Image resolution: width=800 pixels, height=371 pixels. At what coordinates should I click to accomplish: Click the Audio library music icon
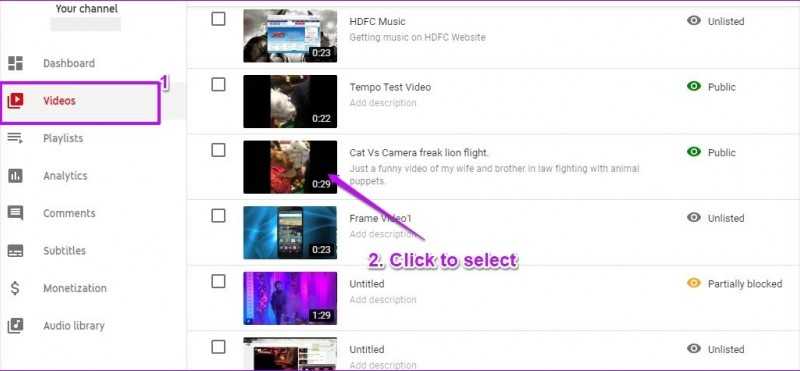[15, 326]
